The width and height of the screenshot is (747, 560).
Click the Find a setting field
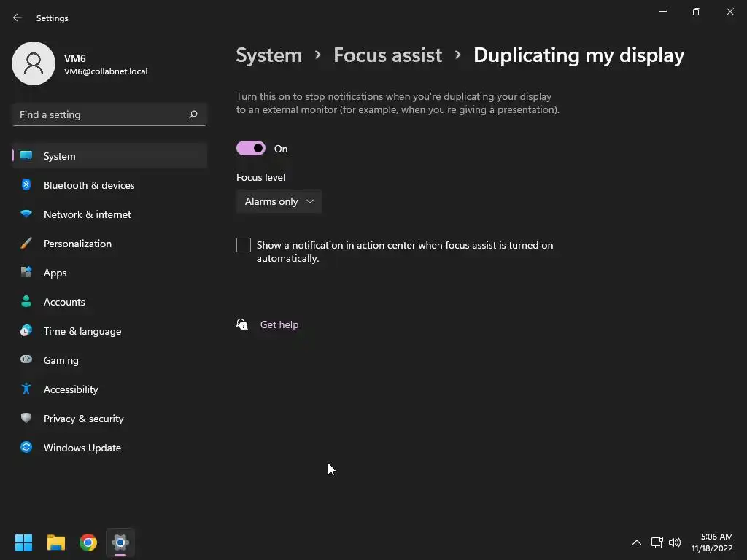[x=101, y=114]
